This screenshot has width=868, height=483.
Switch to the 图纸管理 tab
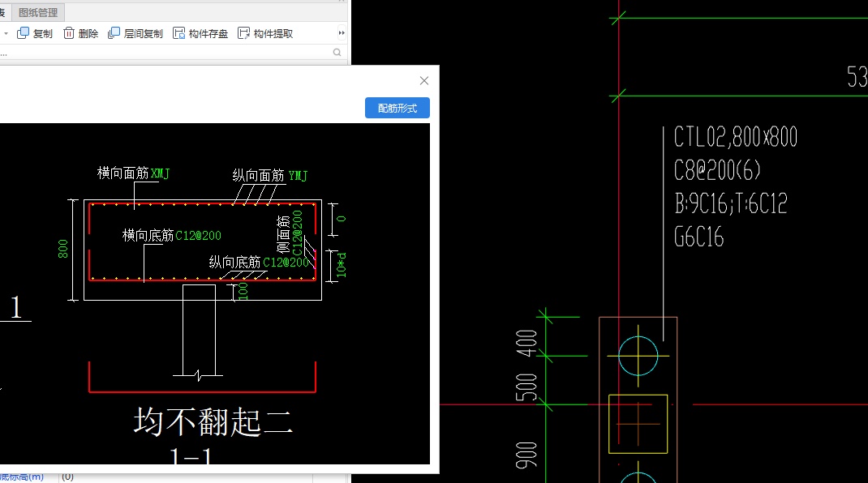[x=38, y=12]
